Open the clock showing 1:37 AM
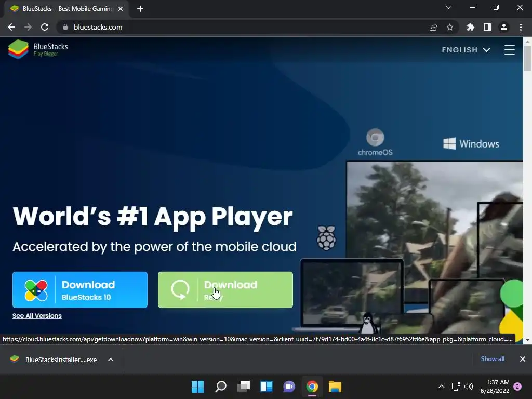This screenshot has width=532, height=399. 495,387
